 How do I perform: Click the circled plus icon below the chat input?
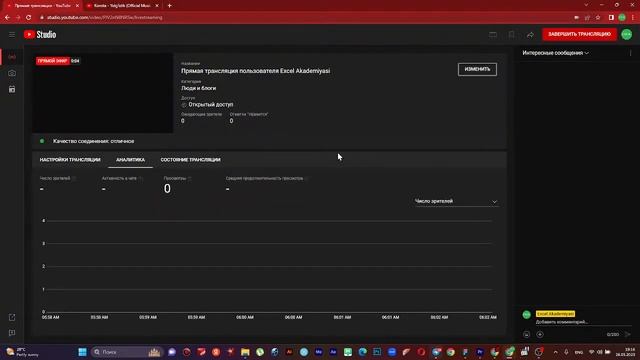click(540, 334)
